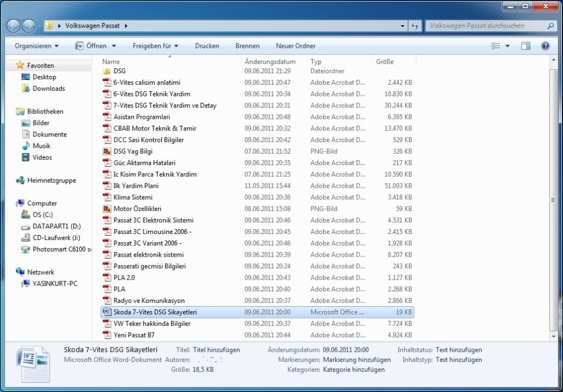Select file 6-Vites calisim anlatimi
Viewport: 563px width, 392px height.
[257, 83]
